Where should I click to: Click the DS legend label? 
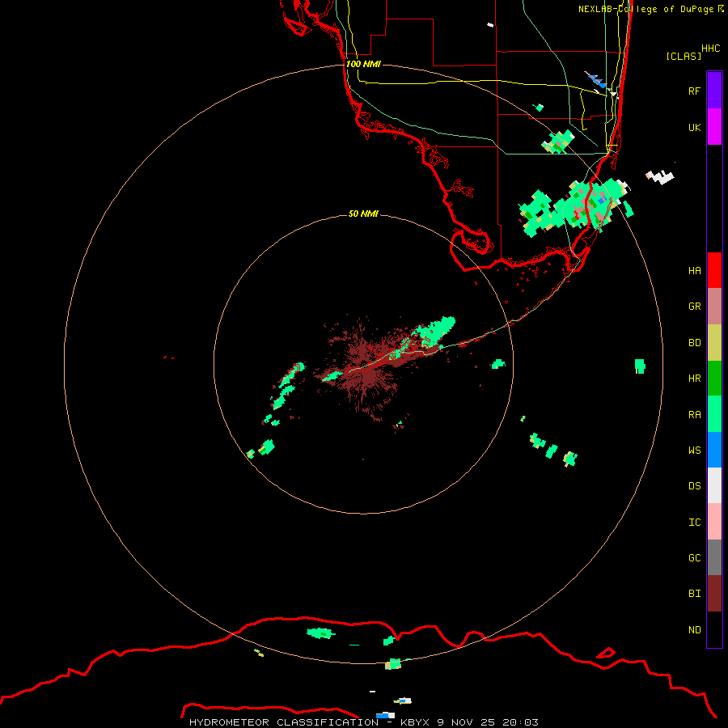pyautogui.click(x=694, y=486)
